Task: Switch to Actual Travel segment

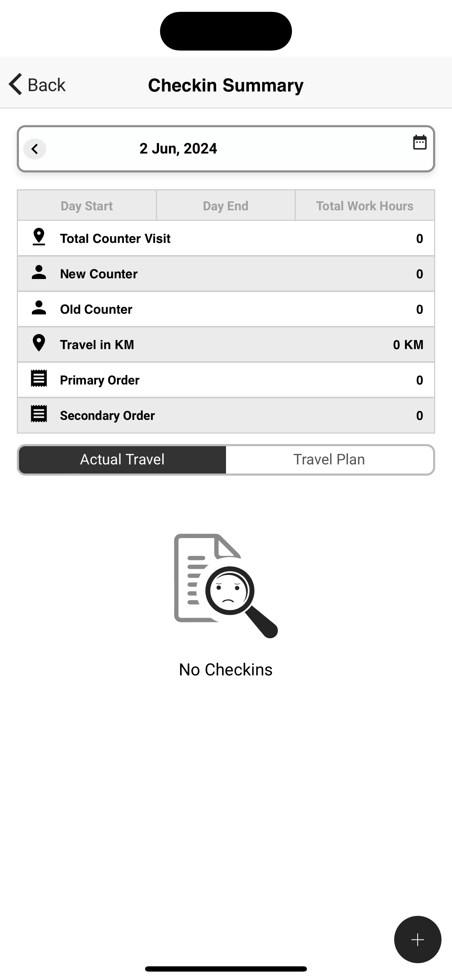Action: point(123,460)
